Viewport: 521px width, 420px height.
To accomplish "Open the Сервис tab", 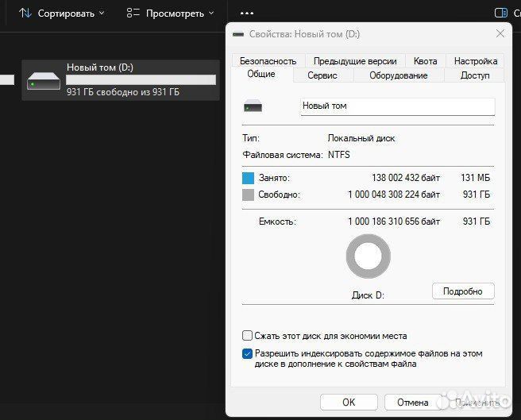I will [x=322, y=75].
